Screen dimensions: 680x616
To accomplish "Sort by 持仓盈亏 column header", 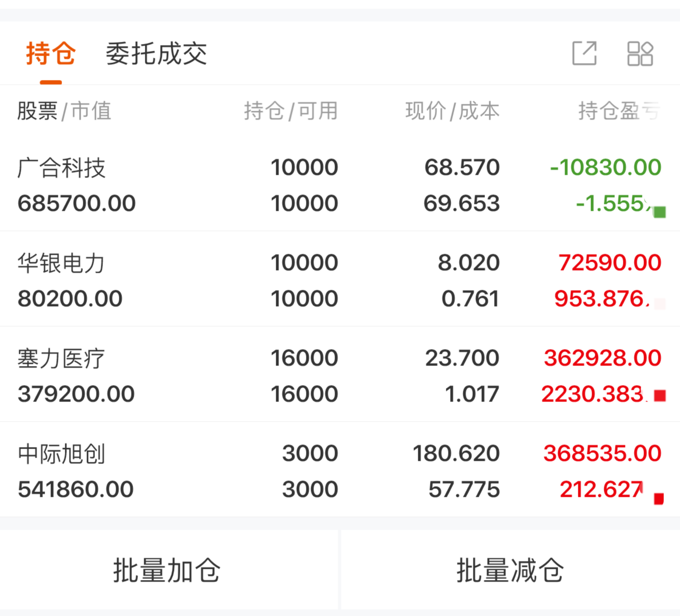I will pos(620,111).
